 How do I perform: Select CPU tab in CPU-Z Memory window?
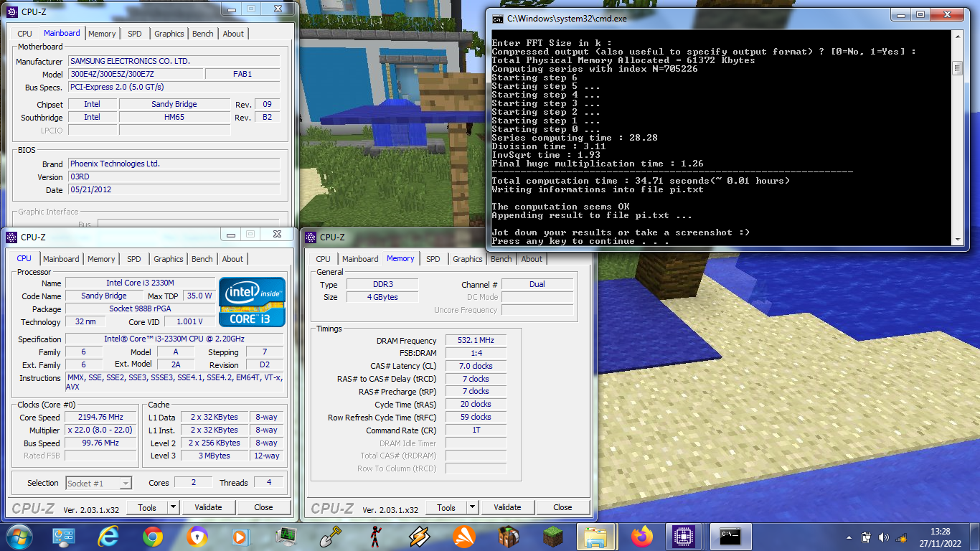[324, 259]
